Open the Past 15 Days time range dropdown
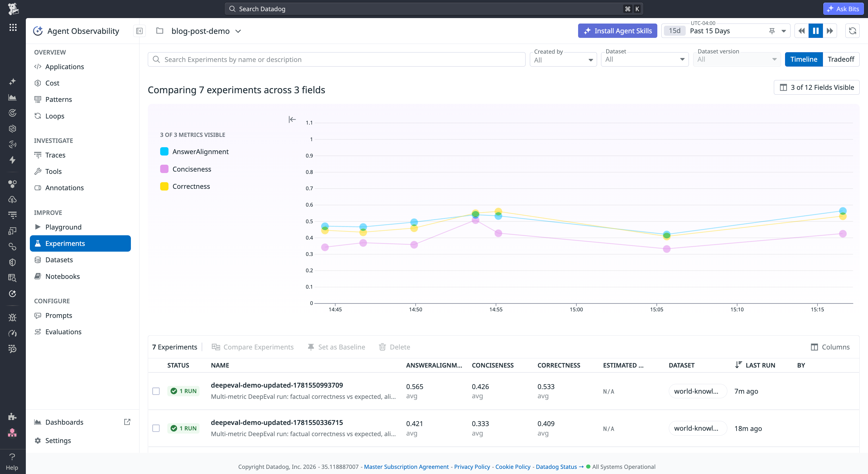Image resolution: width=868 pixels, height=474 pixels. pos(725,31)
